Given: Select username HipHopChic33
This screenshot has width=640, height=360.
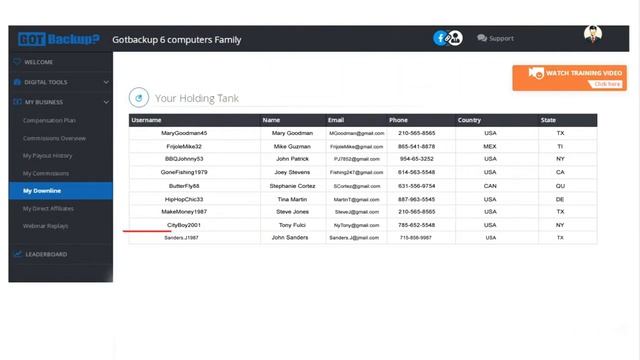Looking at the screenshot, I should click(184, 199).
